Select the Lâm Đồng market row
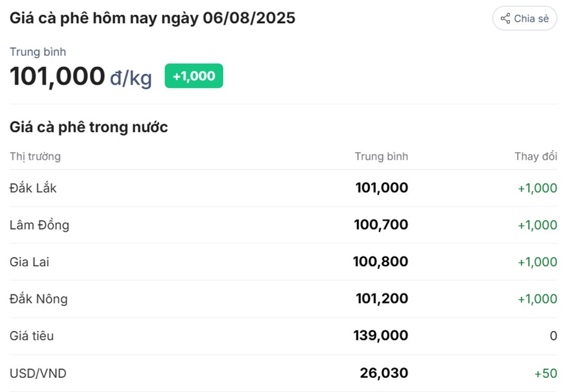This screenshot has width=580, height=392. tap(283, 225)
